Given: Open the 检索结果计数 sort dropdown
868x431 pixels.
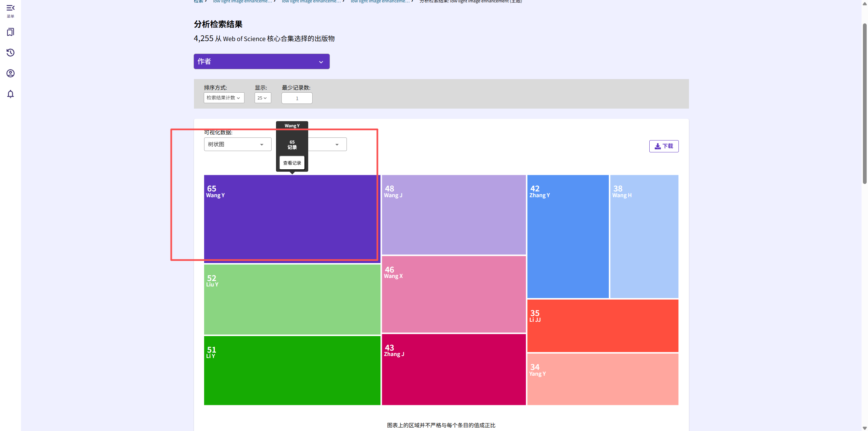Looking at the screenshot, I should (x=224, y=98).
